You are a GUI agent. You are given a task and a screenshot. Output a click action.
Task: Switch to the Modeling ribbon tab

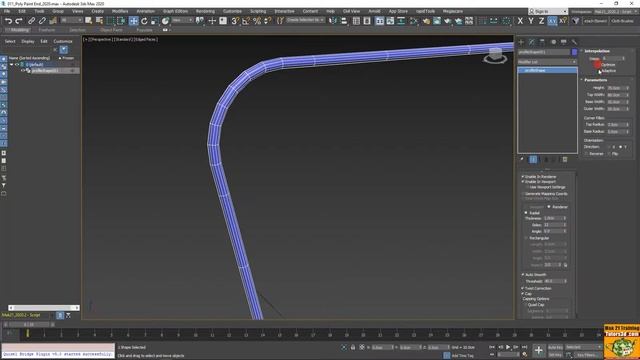(x=19, y=30)
